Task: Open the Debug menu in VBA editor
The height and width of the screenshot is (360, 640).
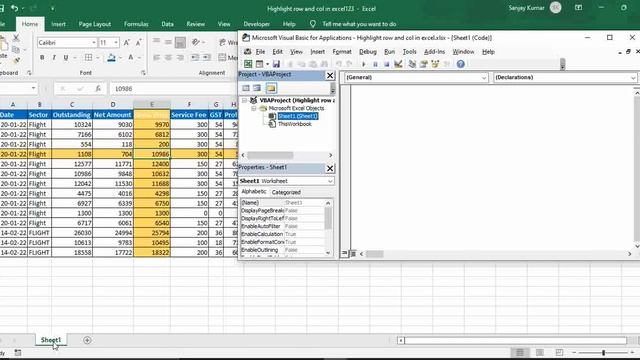Action: point(367,52)
